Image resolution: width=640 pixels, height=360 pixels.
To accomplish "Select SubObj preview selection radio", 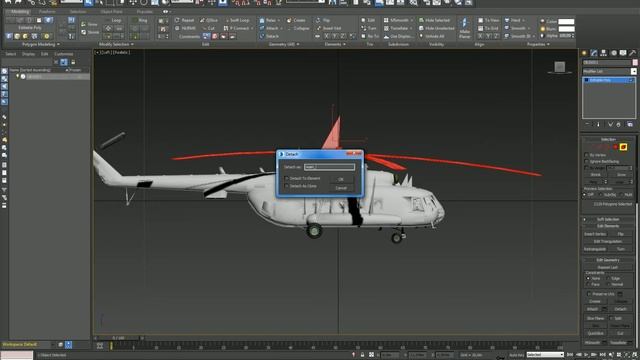I will tap(601, 195).
